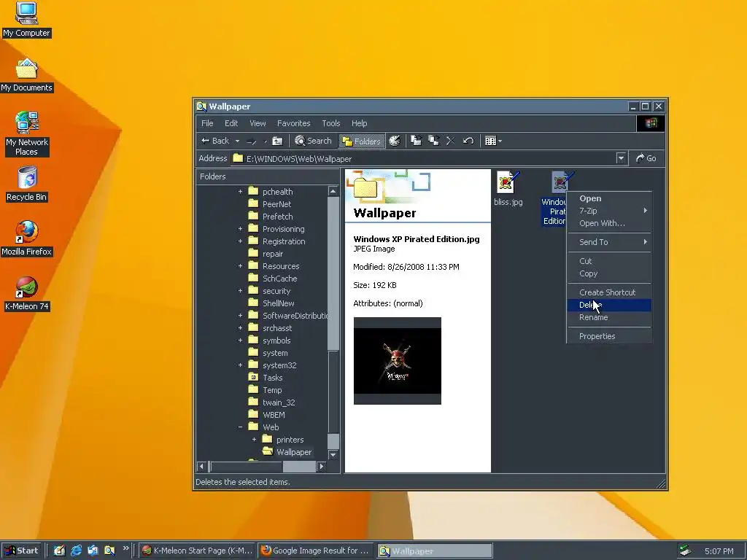
Task: Choose Open With... in context menu
Action: tap(609, 223)
